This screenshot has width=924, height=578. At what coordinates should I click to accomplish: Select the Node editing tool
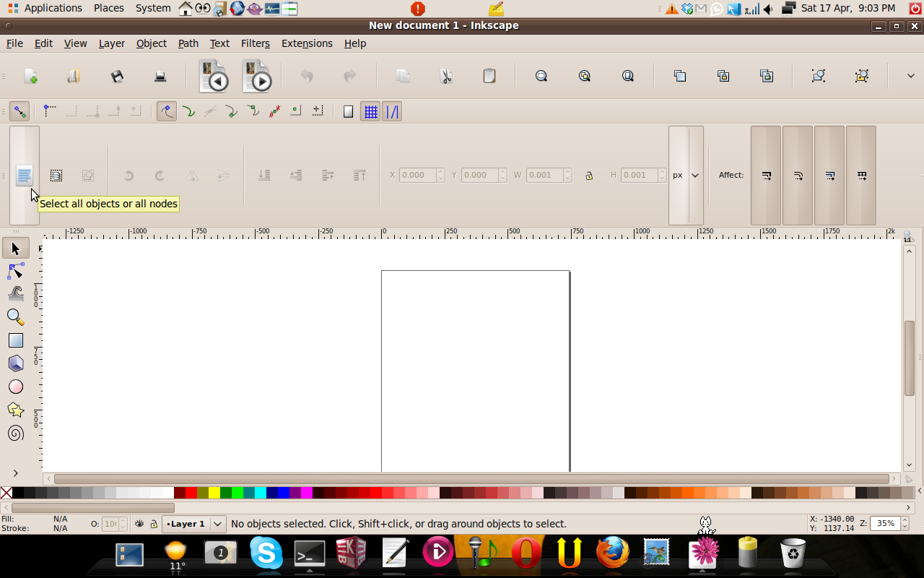[16, 270]
